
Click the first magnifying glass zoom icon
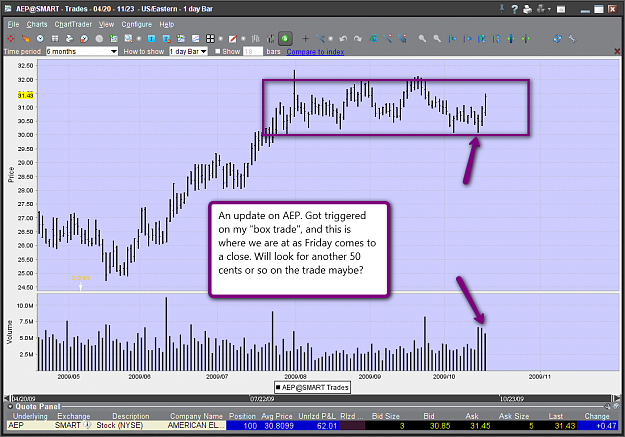[423, 39]
